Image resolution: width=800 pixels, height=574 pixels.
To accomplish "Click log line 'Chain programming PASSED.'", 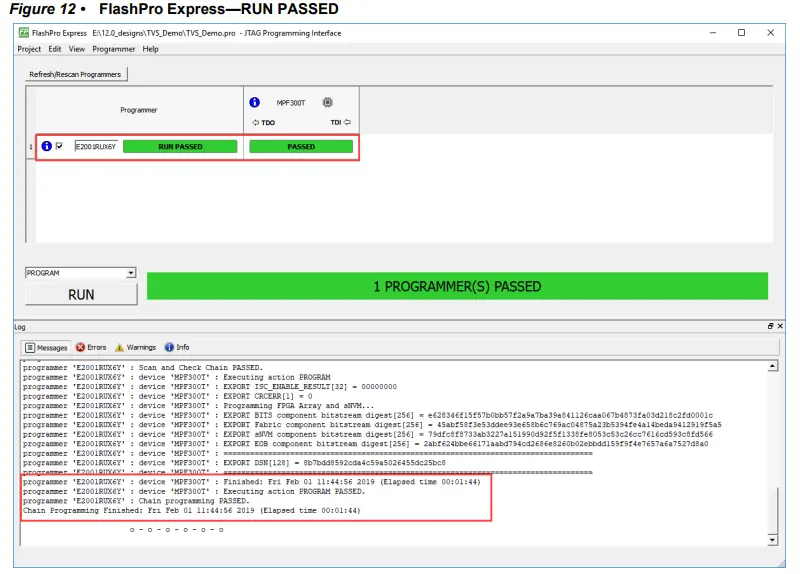I will pos(136,501).
